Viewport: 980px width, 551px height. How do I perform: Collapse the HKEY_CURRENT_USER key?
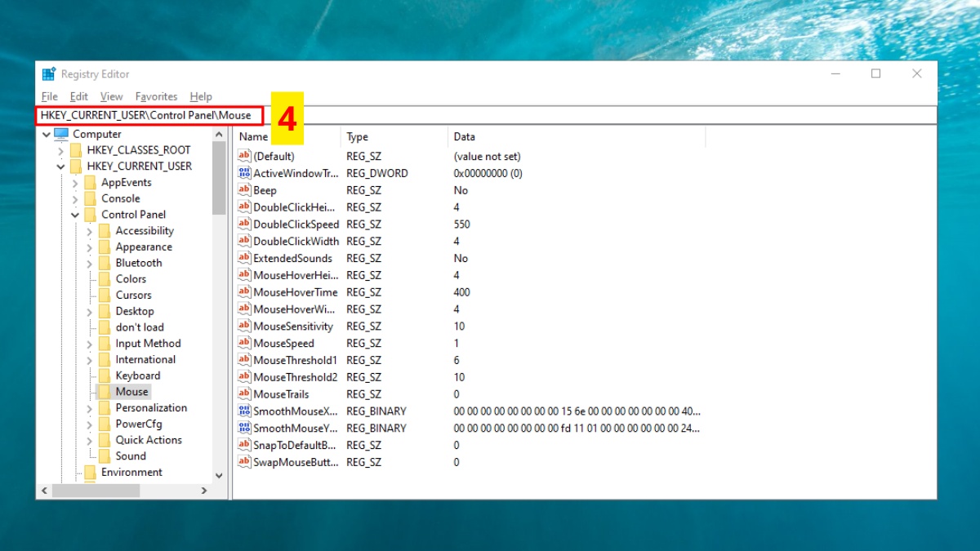tap(60, 166)
